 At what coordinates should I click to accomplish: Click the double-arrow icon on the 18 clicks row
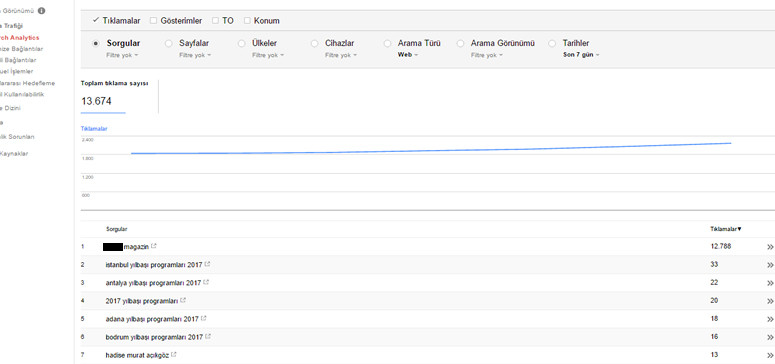(x=770, y=319)
